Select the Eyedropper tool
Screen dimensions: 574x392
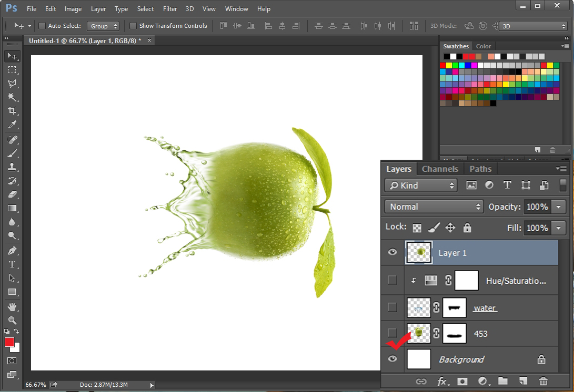pos(12,125)
